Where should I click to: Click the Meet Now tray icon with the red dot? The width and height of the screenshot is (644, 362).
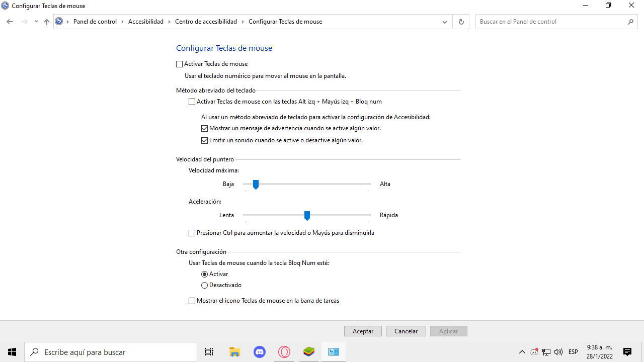pos(534,352)
